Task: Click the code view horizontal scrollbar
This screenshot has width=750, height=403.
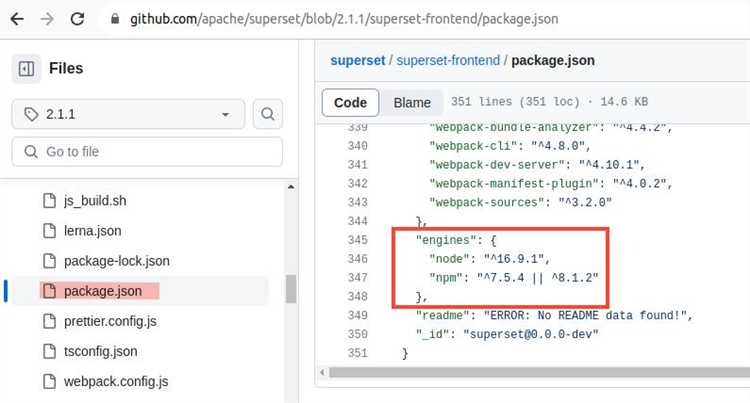Action: 540,372
